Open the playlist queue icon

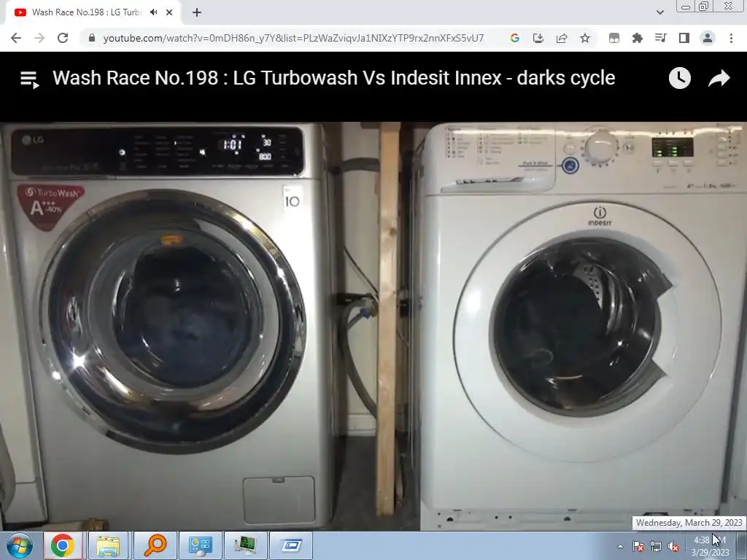29,79
